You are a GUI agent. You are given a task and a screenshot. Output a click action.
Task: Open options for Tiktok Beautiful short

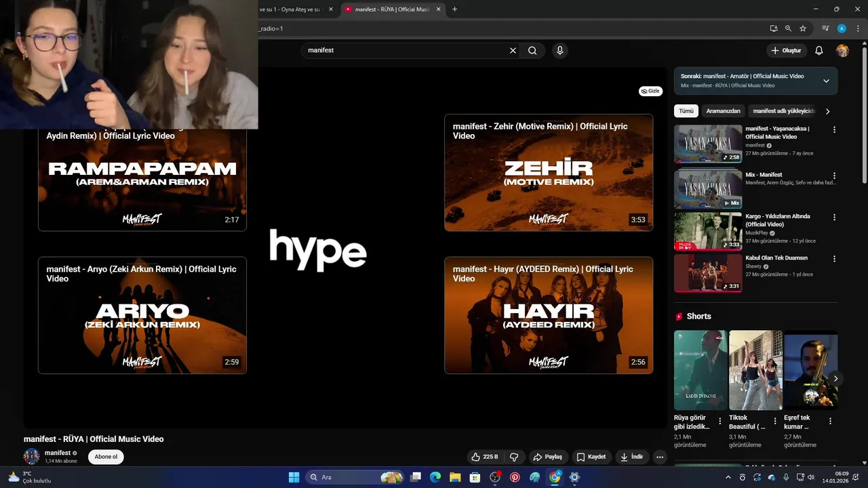tap(775, 422)
